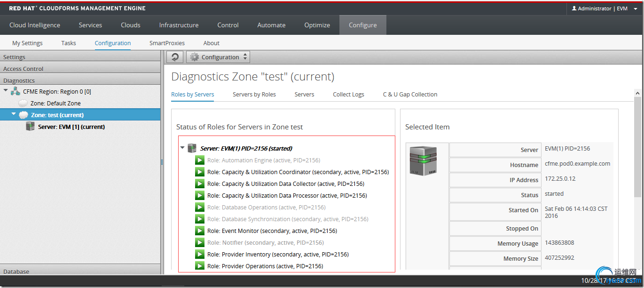This screenshot has height=288, width=644.
Task: Collapse the CFME Region tree node
Action: point(6,91)
